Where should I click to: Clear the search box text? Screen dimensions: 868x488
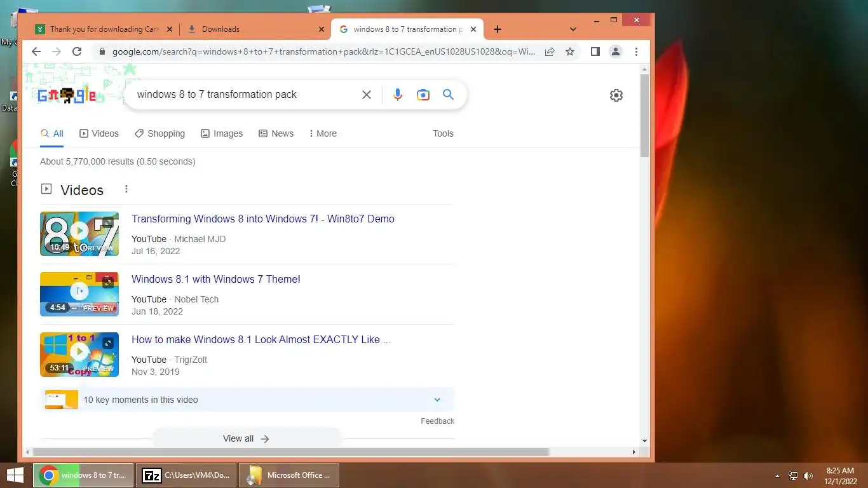tap(367, 95)
